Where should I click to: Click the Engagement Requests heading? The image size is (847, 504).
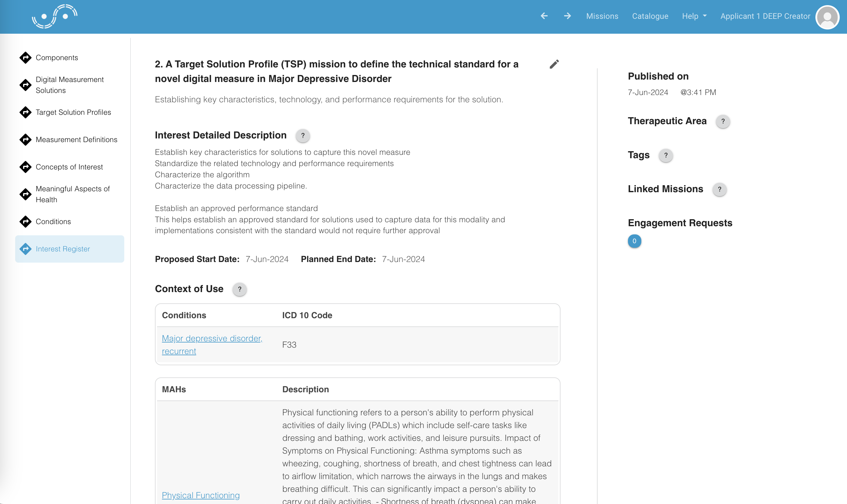point(680,223)
